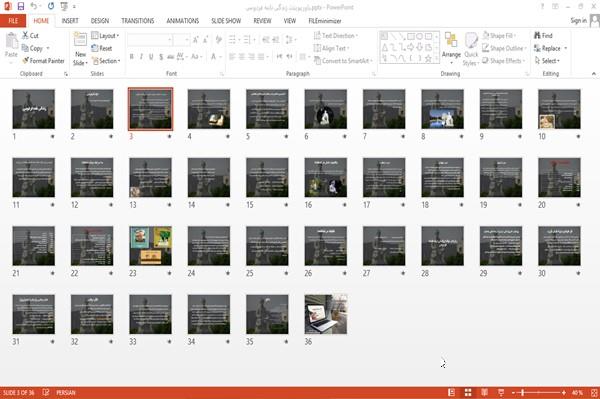Toggle Underline formatting
This screenshot has height=399, width=600.
tap(151, 57)
